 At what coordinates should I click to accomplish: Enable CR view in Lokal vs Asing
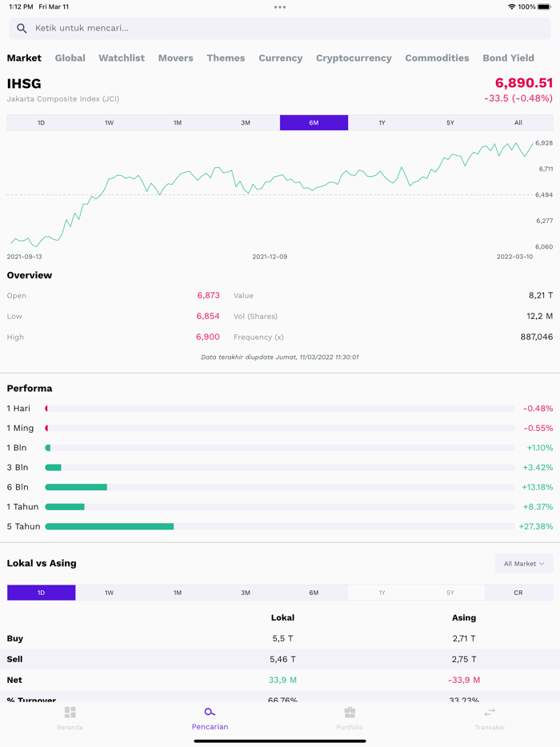[x=518, y=592]
